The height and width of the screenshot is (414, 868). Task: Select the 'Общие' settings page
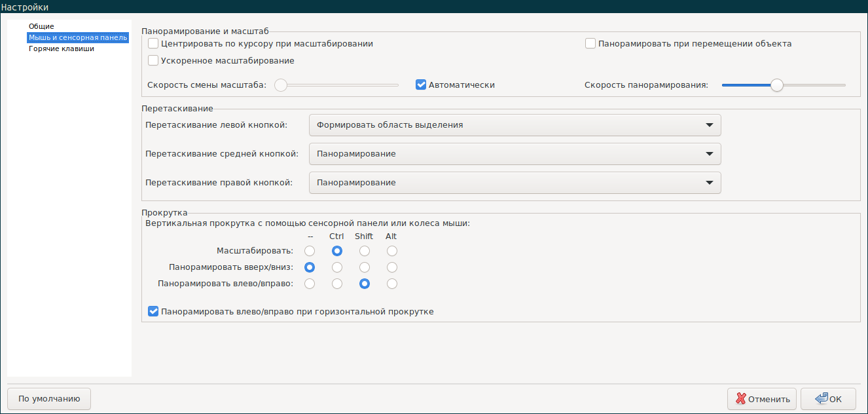(41, 26)
